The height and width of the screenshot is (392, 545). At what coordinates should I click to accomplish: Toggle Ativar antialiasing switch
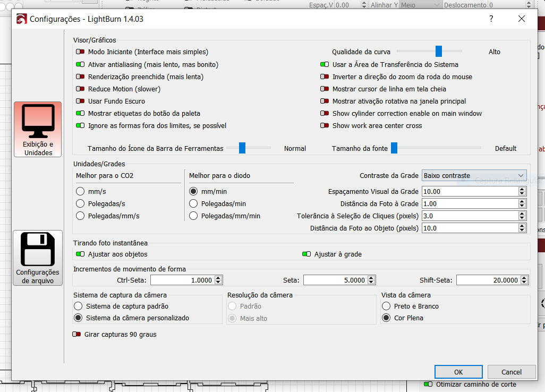click(80, 64)
